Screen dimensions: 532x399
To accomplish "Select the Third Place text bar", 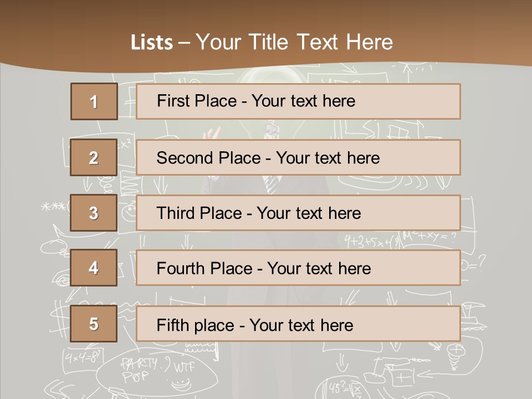I will point(298,213).
